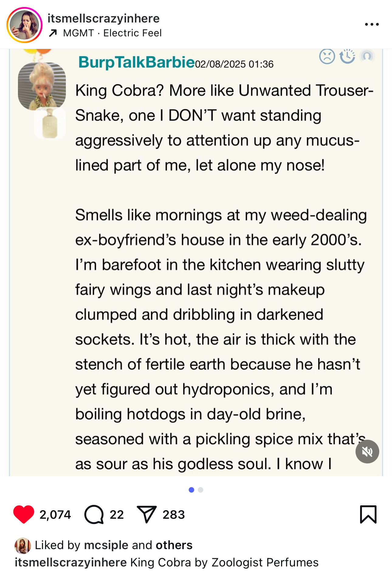Open mcsiple profile from likes
Image resolution: width=392 pixels, height=571 pixels.
pos(106,545)
